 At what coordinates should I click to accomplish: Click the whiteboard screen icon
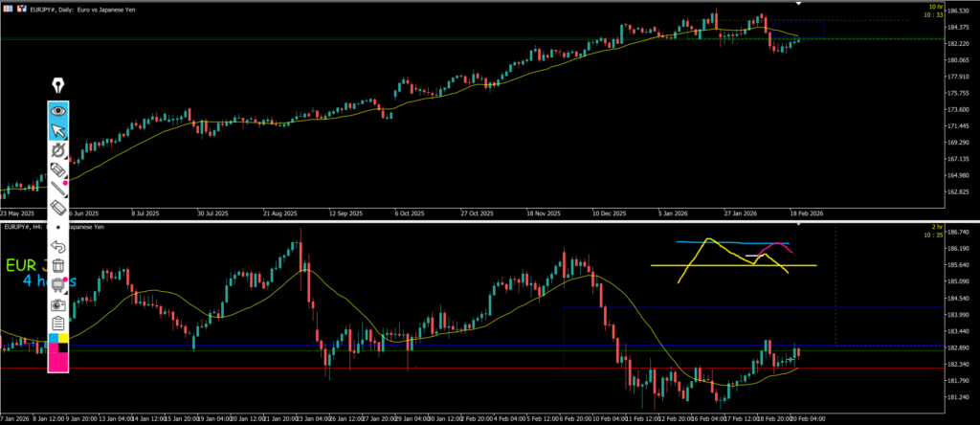[x=57, y=284]
